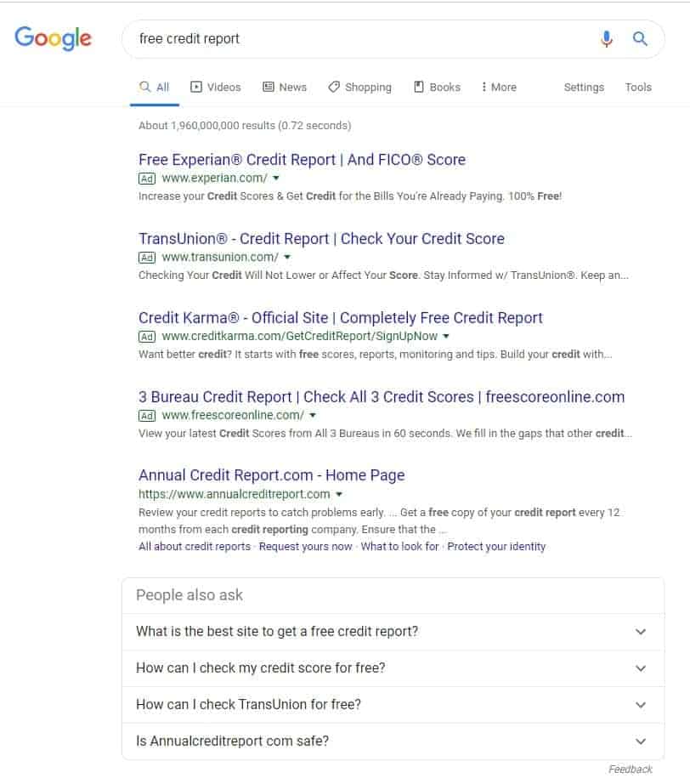Expand the dropdown arrow next to annualcreditreport.com URL
Viewport: 690px width, 784px height.
point(339,494)
